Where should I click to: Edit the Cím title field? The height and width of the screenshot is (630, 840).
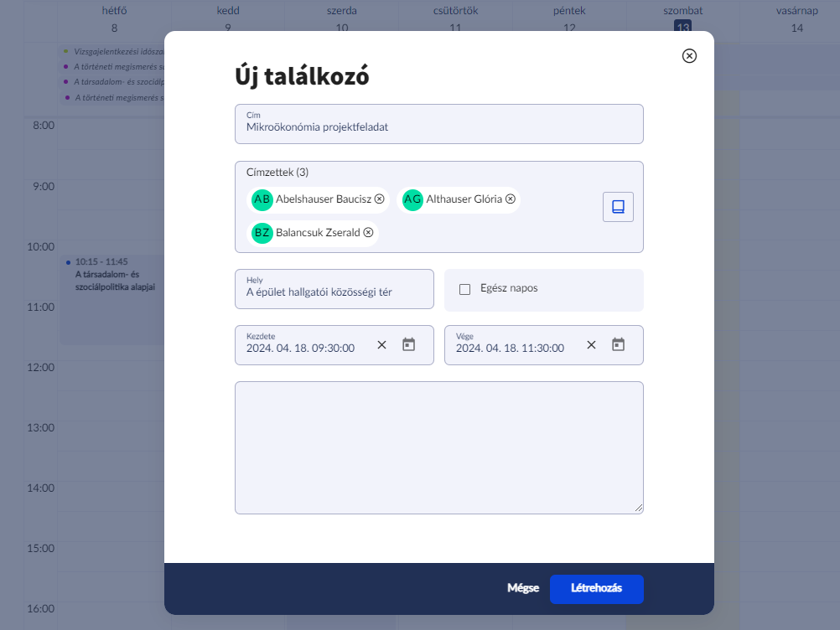tap(438, 127)
